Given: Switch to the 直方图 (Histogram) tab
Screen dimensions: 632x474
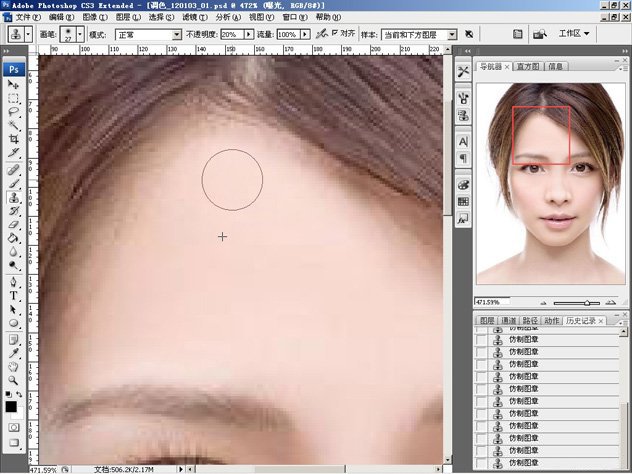Looking at the screenshot, I should [528, 67].
